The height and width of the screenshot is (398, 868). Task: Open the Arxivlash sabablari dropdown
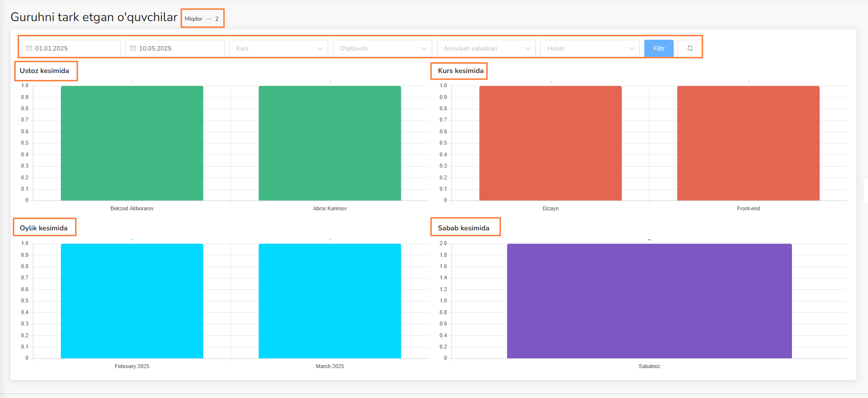pos(486,49)
